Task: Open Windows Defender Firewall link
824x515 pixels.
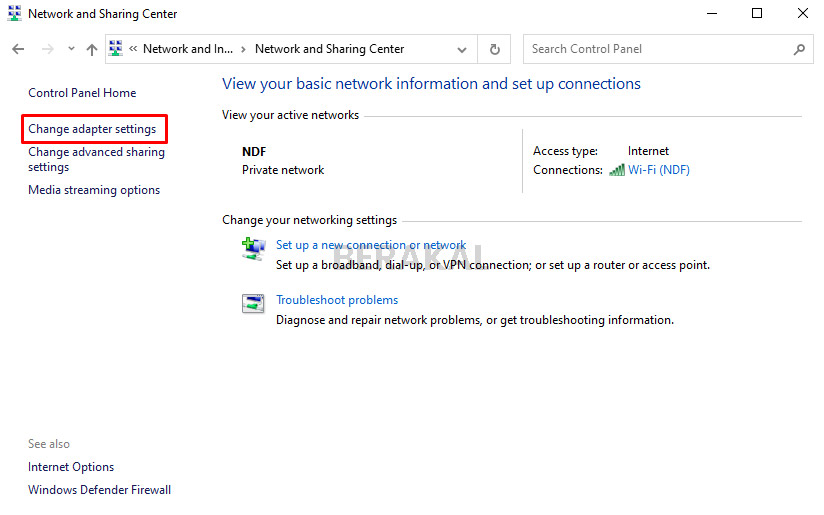Action: 99,490
